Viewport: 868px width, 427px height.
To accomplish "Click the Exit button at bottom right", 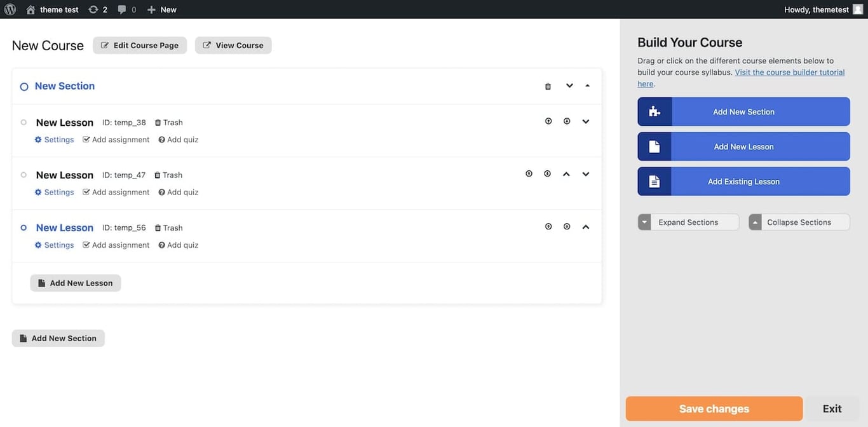I will 832,409.
